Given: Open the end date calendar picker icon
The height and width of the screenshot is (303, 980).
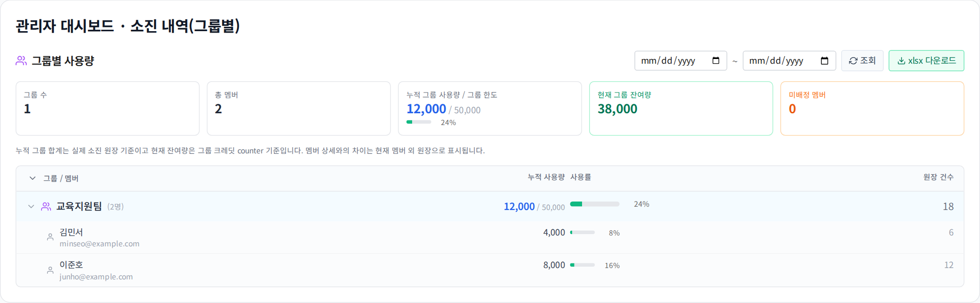Looking at the screenshot, I should click(824, 60).
